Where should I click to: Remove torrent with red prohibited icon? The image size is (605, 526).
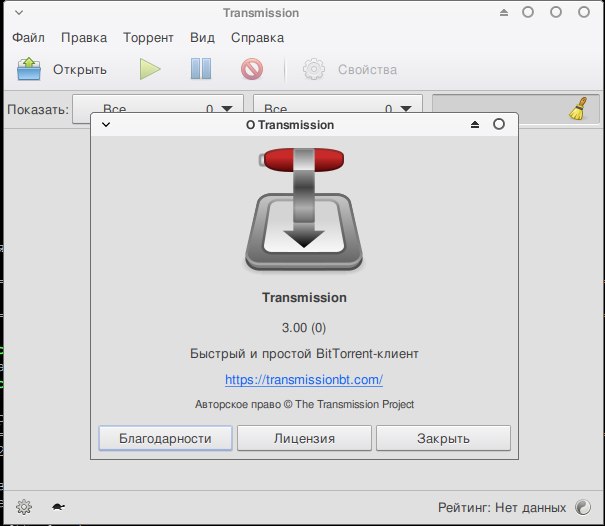(x=252, y=69)
